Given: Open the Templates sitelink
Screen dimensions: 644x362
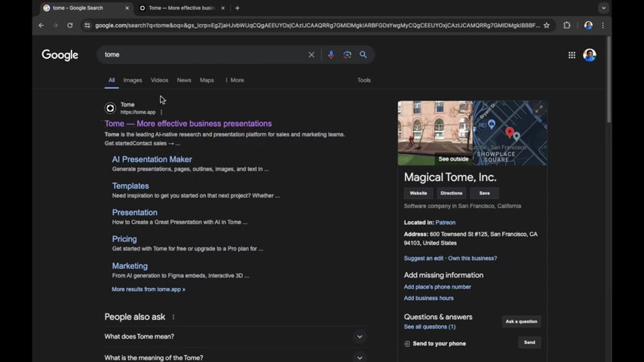Looking at the screenshot, I should click(x=130, y=186).
